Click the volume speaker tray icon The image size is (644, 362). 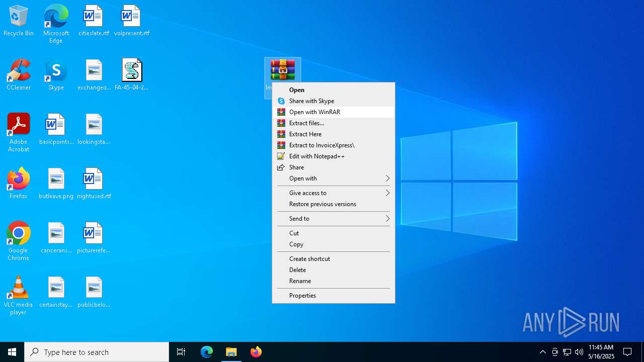579,352
